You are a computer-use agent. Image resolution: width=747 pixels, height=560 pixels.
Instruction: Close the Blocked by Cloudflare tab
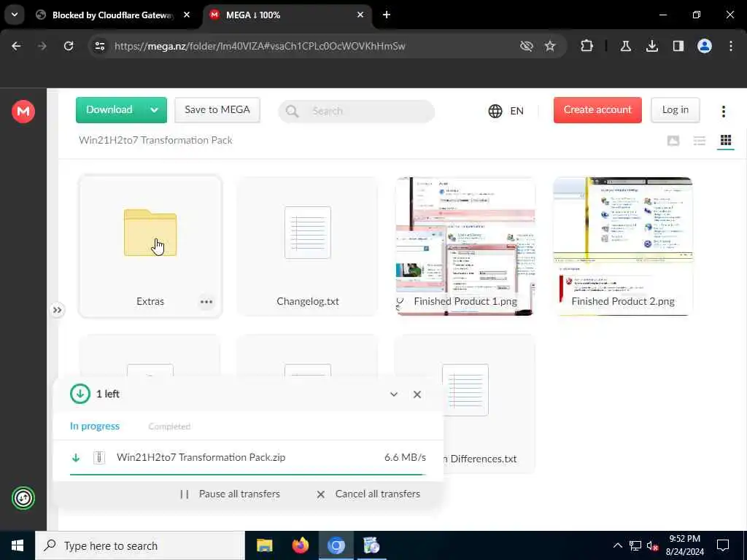(x=187, y=15)
